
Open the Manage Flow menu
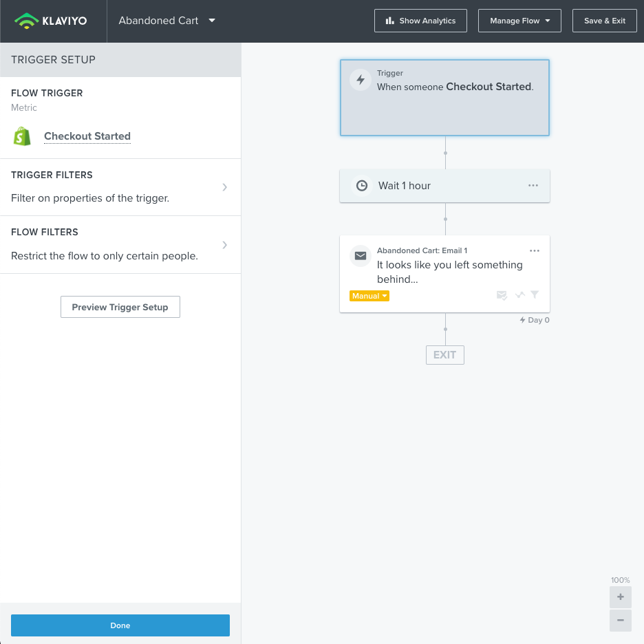[x=519, y=21]
